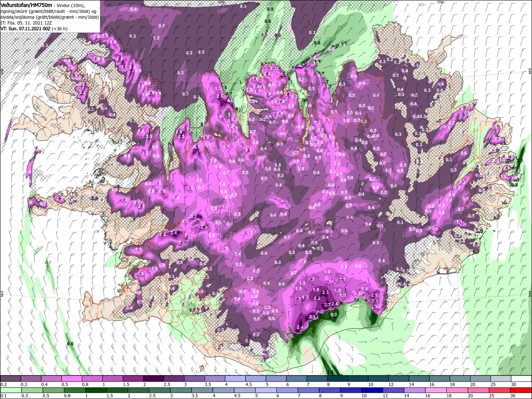Select the dark purple 0.2–0.3 snow legend swatch
Viewport: 532px width, 399px height.
click(x=10, y=379)
